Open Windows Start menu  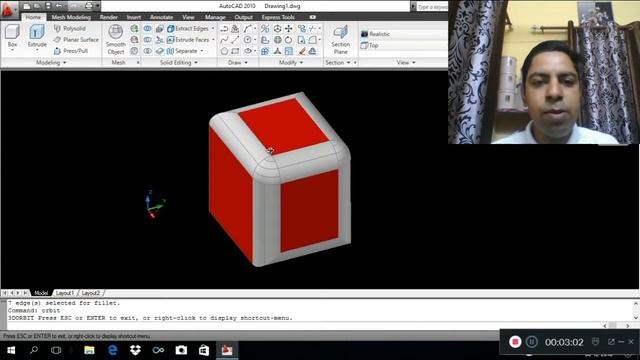pyautogui.click(x=11, y=350)
